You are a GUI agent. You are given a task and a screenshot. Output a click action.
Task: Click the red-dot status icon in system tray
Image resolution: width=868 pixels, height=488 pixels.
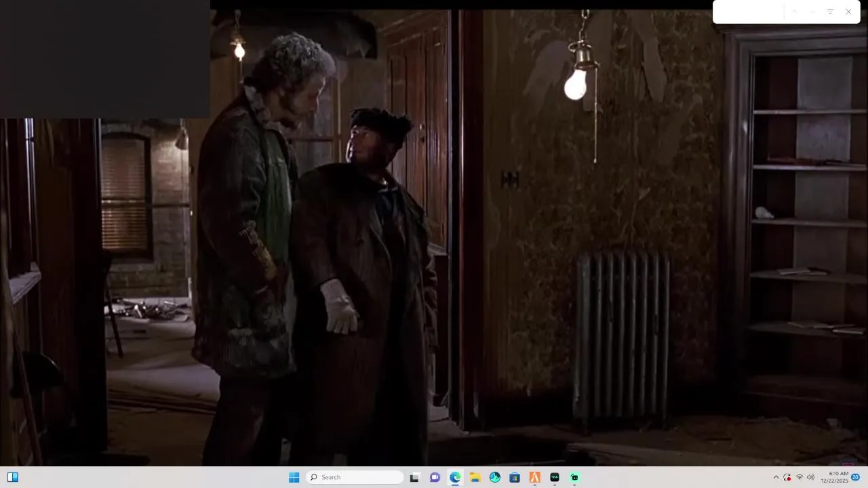coord(787,477)
